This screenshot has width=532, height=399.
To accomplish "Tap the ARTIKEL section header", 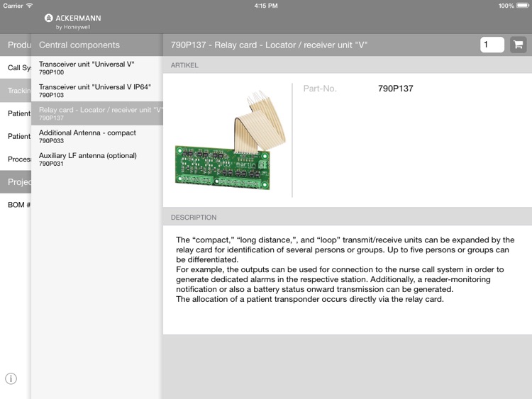I will coord(184,65).
